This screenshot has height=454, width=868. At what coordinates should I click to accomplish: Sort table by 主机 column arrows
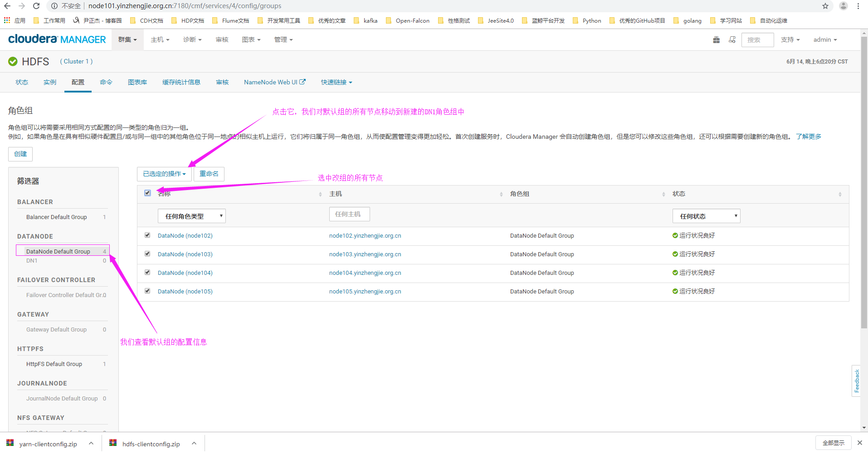[x=501, y=194]
